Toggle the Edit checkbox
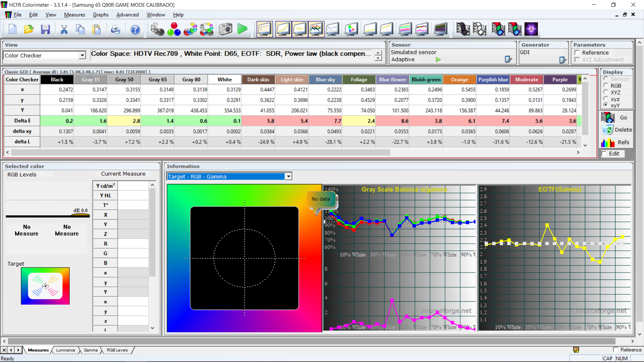Viewport: 644px width, 362px height. tap(604, 154)
